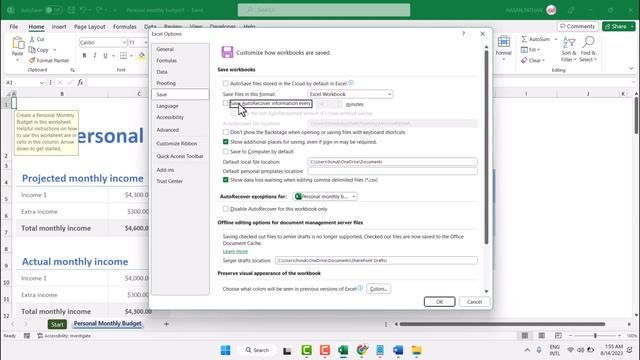640x360 pixels.
Task: Check Save to Computer by default
Action: [225, 151]
